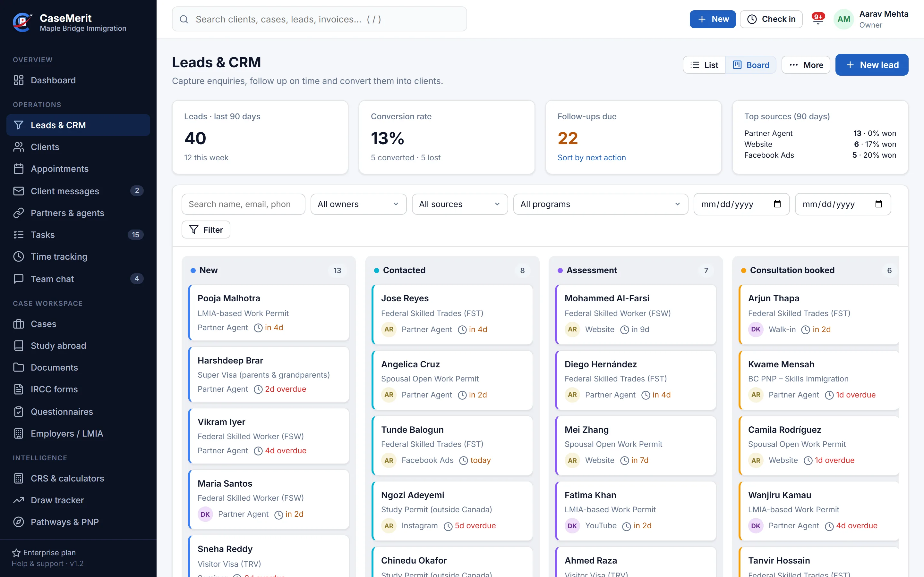
Task: Click the New lead button
Action: point(872,65)
